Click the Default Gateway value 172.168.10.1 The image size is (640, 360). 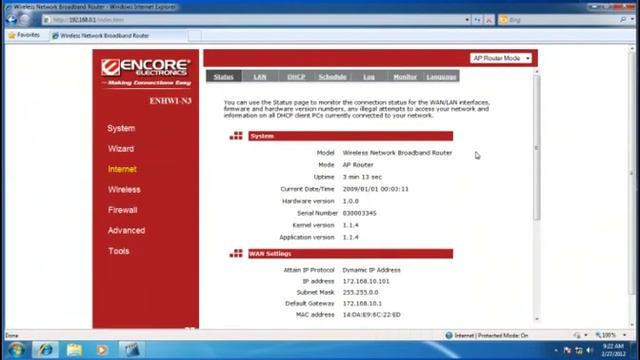point(362,303)
